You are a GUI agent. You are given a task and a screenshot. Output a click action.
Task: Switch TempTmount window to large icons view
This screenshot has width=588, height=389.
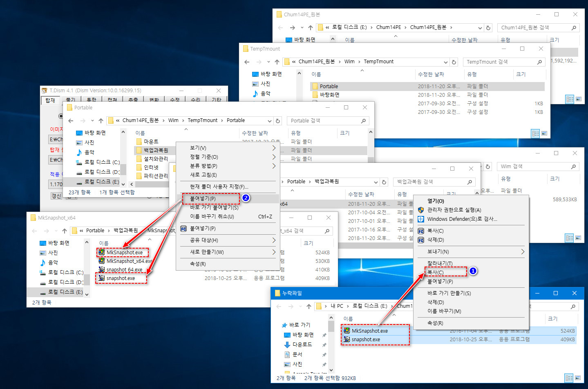tap(544, 133)
